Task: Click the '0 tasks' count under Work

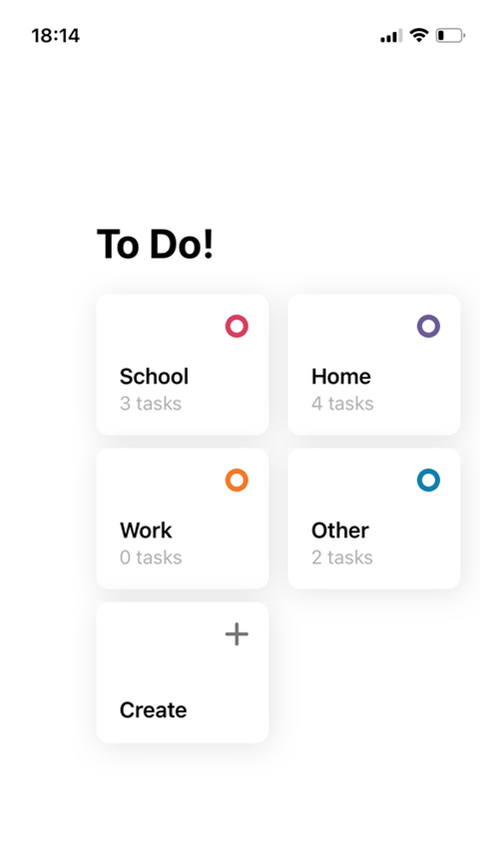Action: point(151,557)
